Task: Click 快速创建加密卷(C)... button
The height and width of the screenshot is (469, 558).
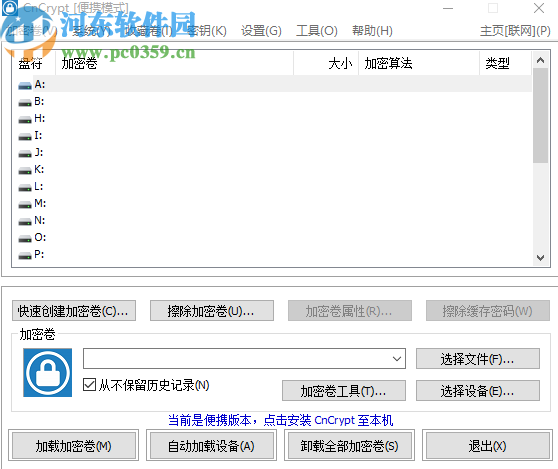Action: (x=74, y=311)
